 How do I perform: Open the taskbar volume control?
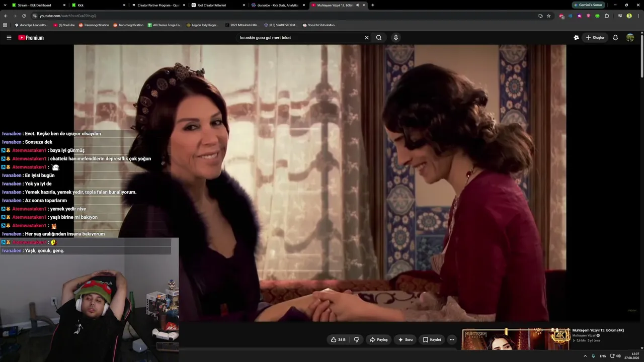pos(619,356)
